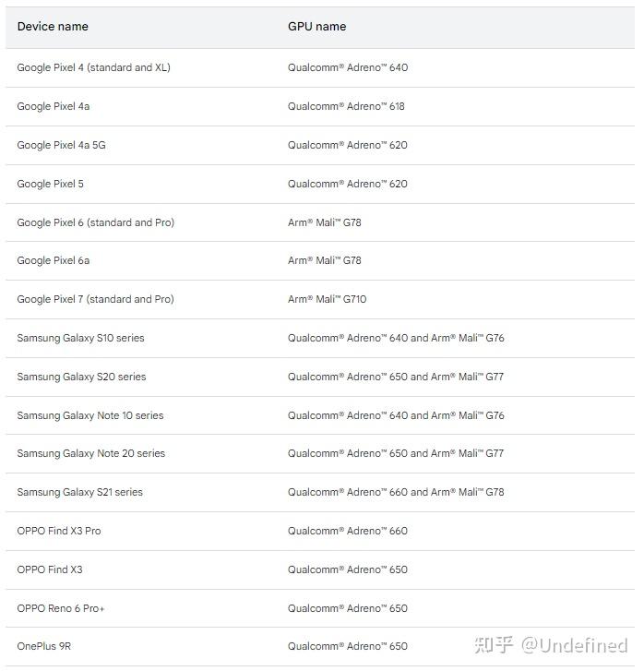The height and width of the screenshot is (671, 644).
Task: Click the Arm Mali G710 GPU entry
Action: point(327,299)
